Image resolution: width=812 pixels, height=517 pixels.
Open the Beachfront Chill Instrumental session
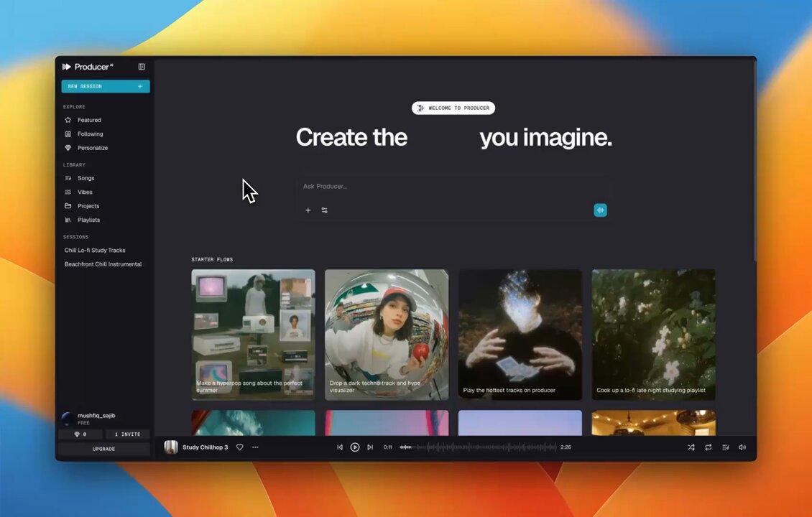click(103, 264)
